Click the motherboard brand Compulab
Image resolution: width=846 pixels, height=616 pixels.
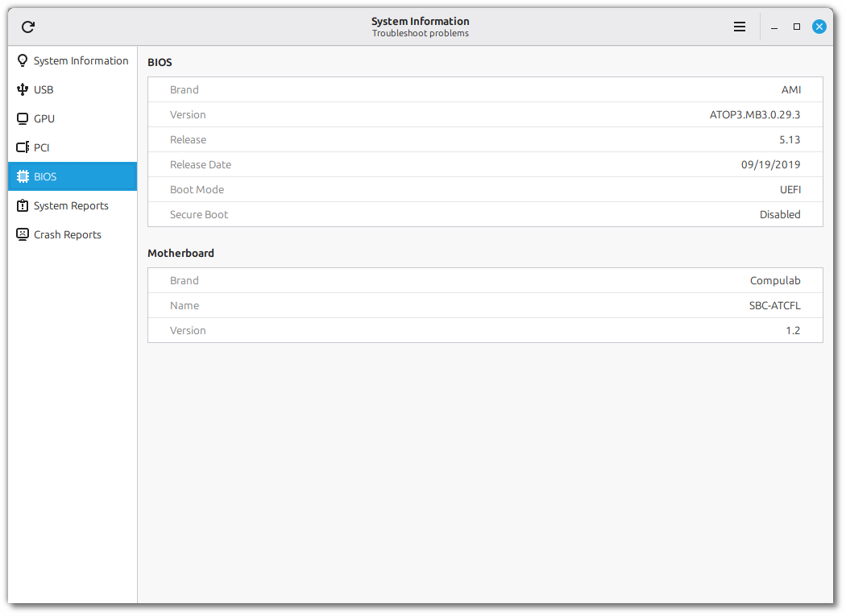(x=775, y=280)
